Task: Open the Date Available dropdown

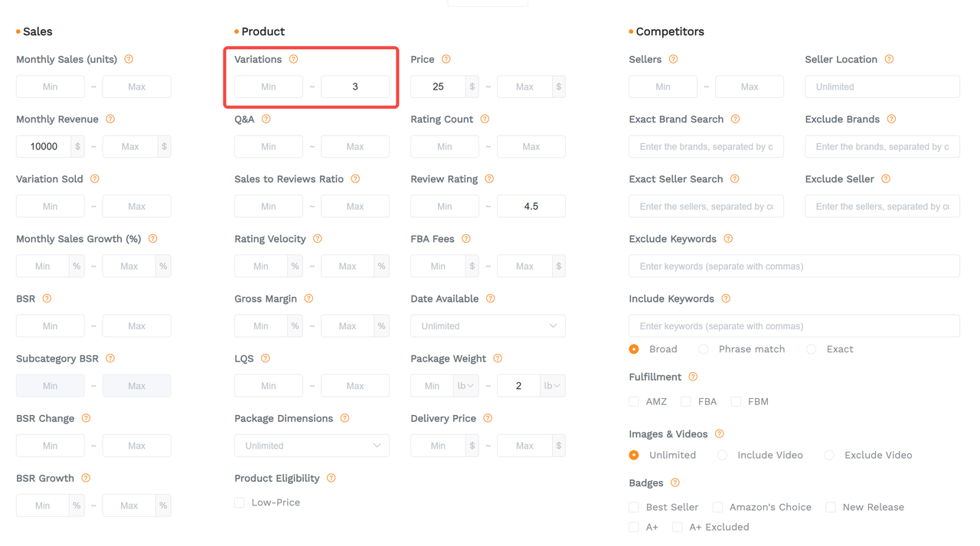Action: [x=488, y=325]
